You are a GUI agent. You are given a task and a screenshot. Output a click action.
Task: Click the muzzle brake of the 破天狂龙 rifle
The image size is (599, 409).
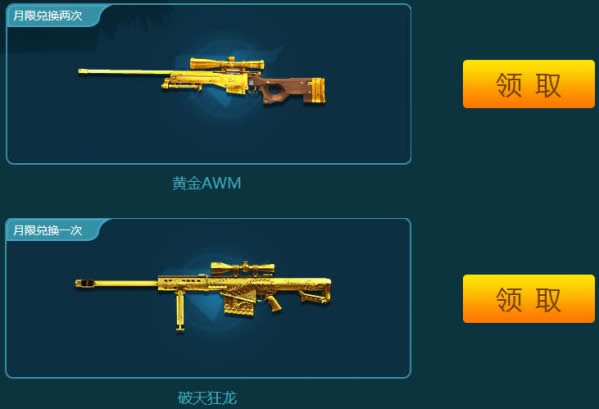tap(85, 283)
